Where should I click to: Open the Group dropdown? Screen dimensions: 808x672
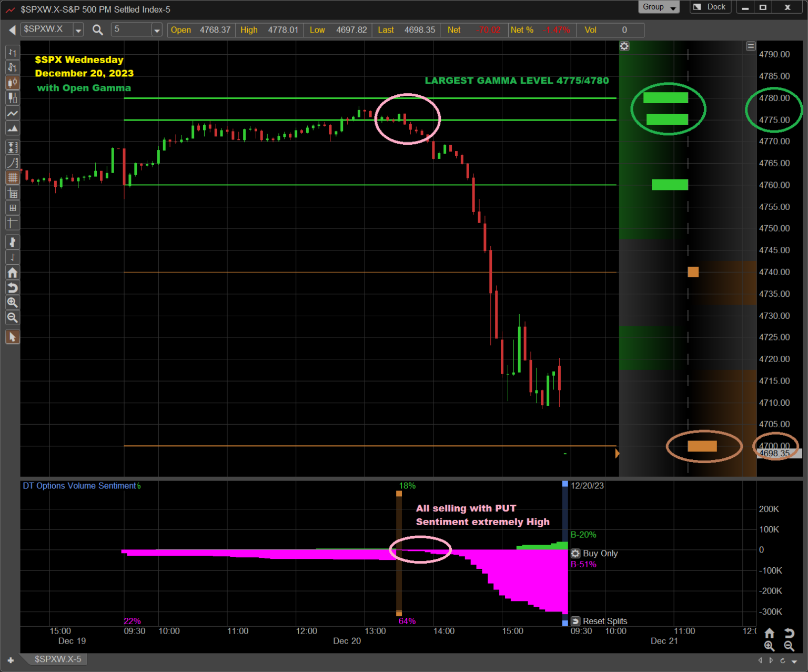tap(659, 7)
